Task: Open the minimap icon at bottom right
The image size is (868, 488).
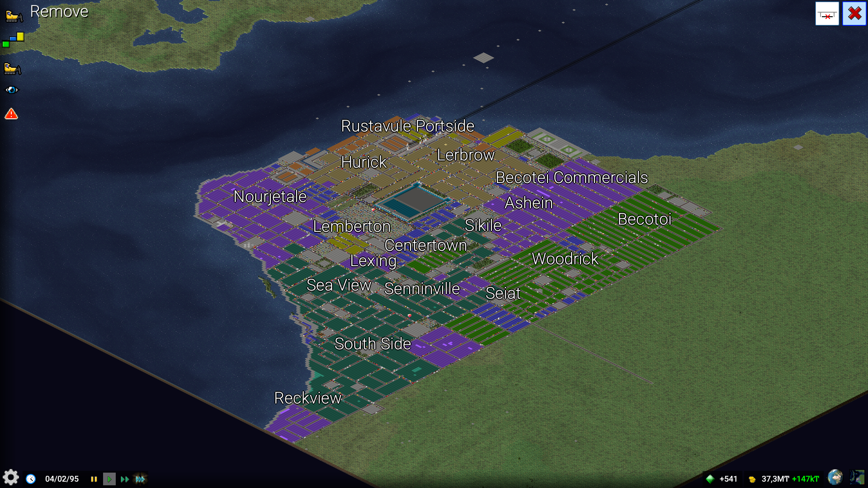Action: pos(857,477)
